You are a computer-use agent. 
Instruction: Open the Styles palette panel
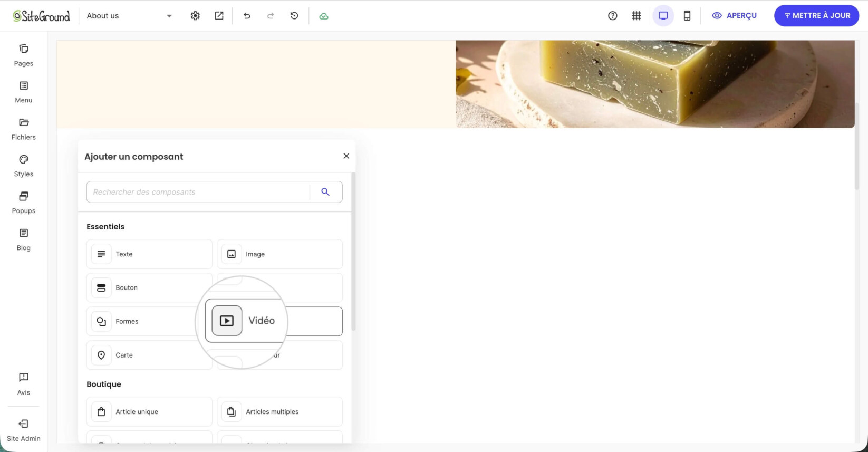(24, 166)
